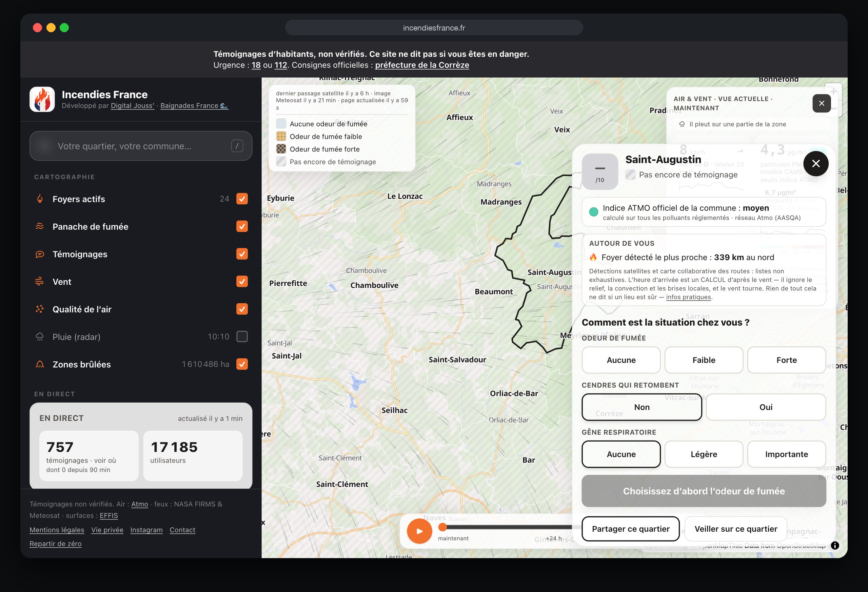Choose Importante for gêne respiratoire
Viewport: 868px width, 592px height.
coord(787,454)
